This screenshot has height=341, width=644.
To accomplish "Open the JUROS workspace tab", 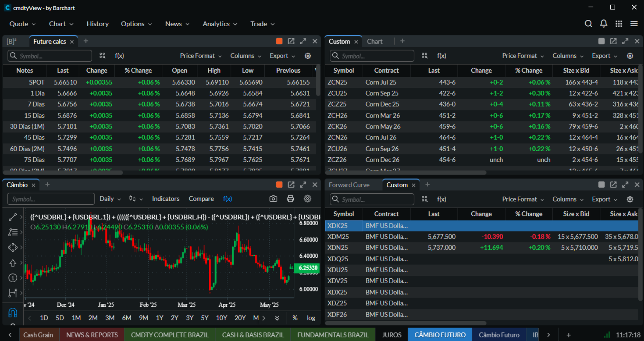I will click(x=392, y=335).
